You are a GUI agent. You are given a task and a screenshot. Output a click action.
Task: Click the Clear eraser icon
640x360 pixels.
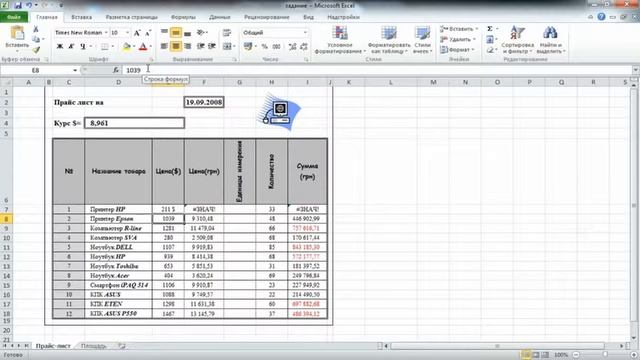coord(490,50)
